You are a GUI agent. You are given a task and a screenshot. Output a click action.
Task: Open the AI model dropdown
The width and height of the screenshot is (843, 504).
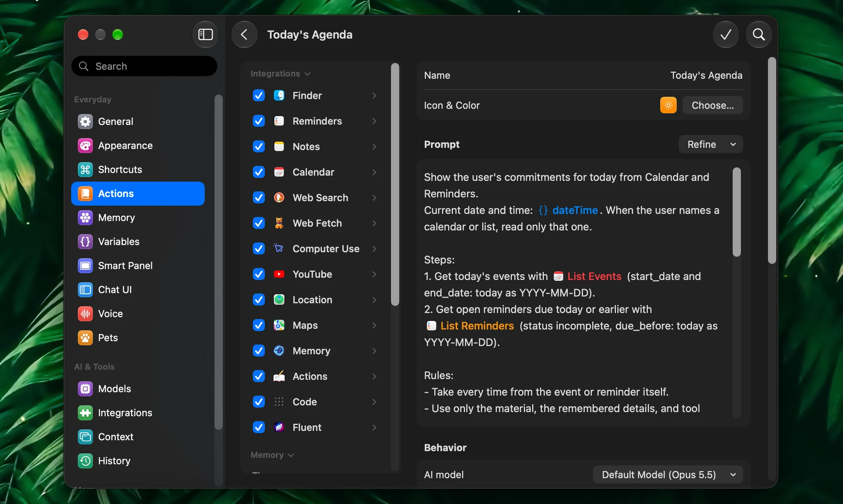tap(668, 475)
